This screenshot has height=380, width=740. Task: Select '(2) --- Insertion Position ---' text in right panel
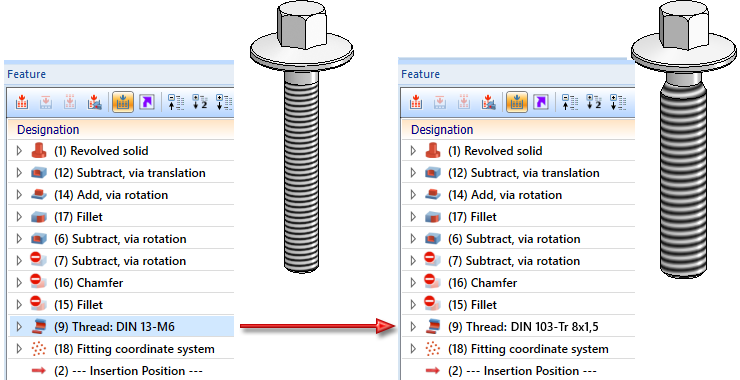(522, 371)
